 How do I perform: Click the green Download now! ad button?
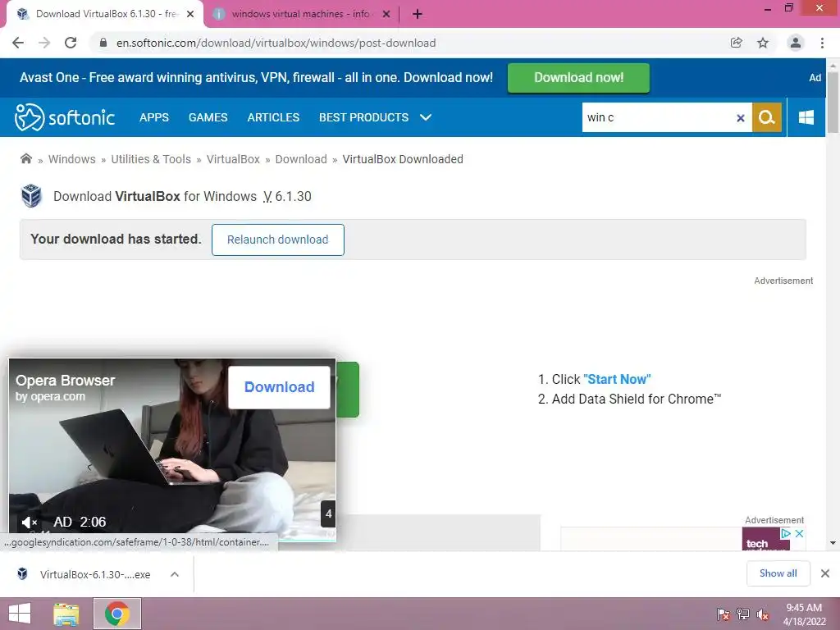point(578,78)
